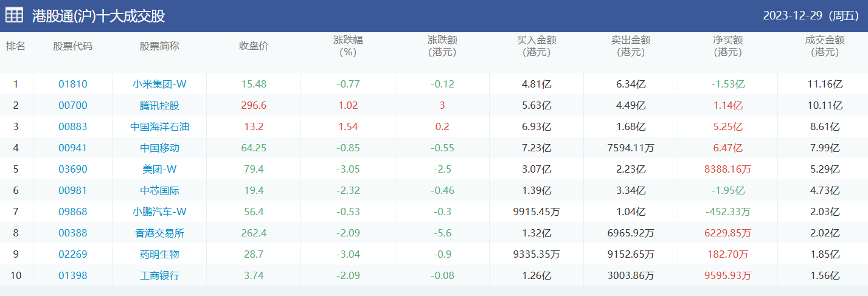Click stock code 09868
This screenshot has height=296, width=868.
coord(73,212)
